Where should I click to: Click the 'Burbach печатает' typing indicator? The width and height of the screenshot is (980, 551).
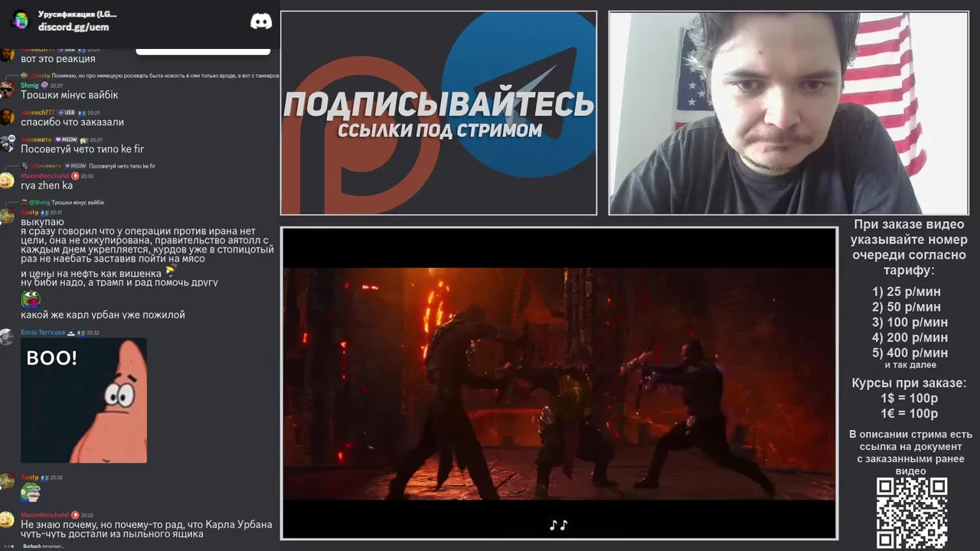pos(43,546)
